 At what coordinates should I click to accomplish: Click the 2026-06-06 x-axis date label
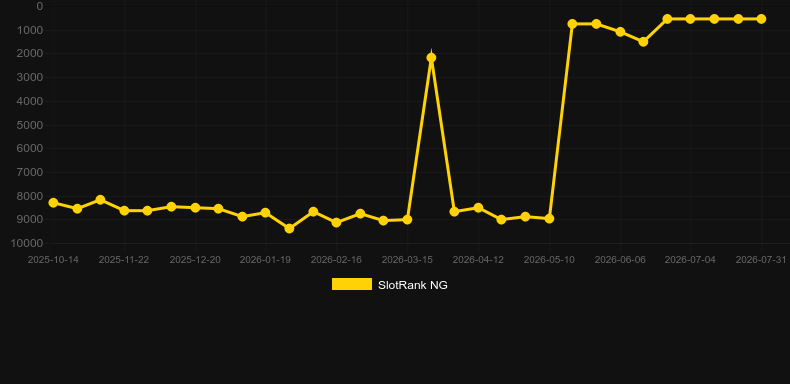pos(620,260)
